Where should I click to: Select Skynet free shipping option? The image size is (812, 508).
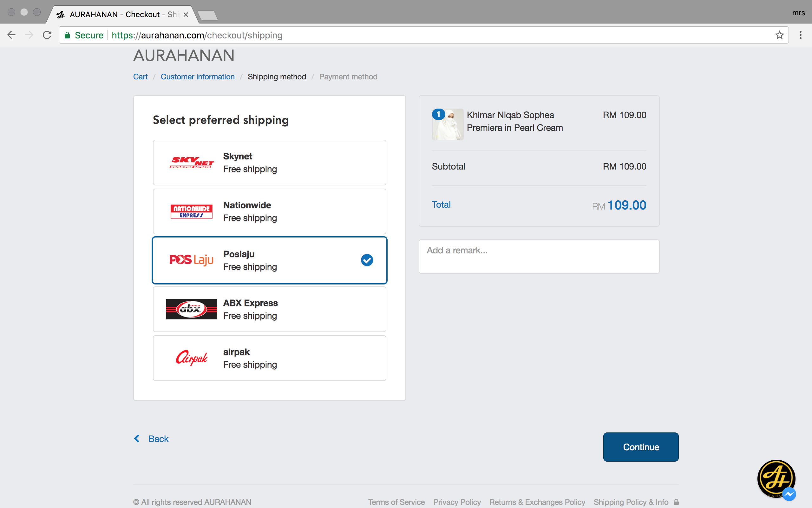pos(269,163)
